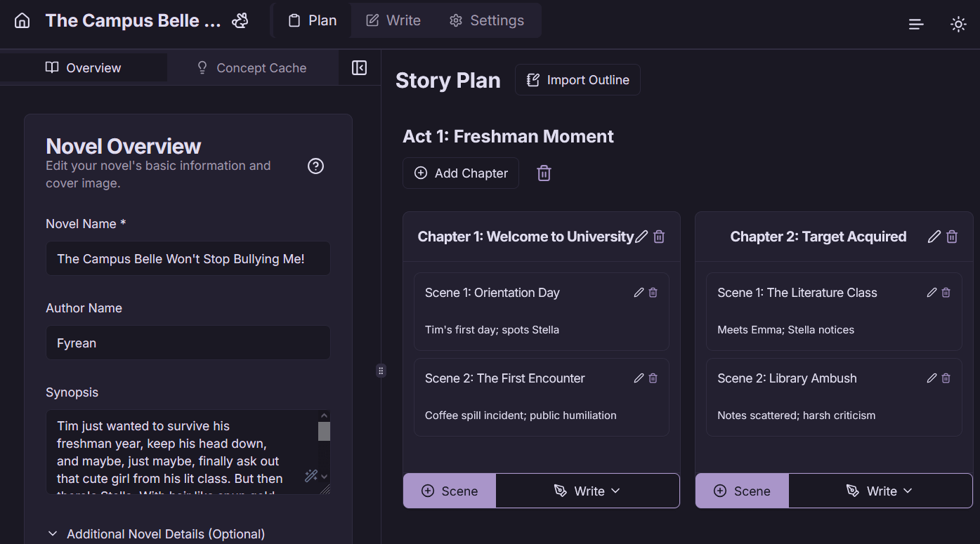The width and height of the screenshot is (980, 544).
Task: Open the Write dropdown under Chapter 2
Action: [880, 491]
